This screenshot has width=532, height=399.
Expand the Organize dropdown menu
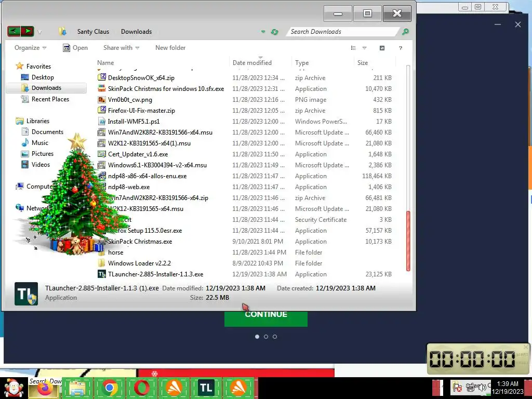30,48
